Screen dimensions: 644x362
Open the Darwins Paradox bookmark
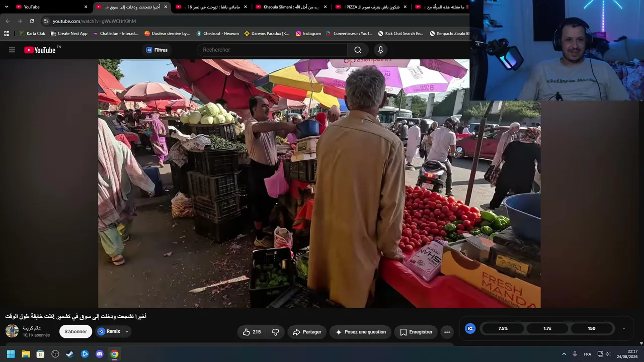tap(266, 34)
